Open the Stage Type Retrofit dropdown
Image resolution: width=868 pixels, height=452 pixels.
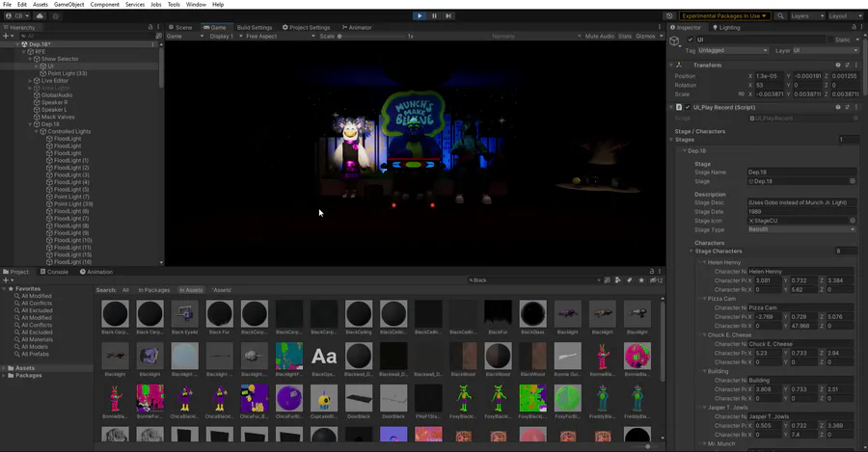pos(802,229)
